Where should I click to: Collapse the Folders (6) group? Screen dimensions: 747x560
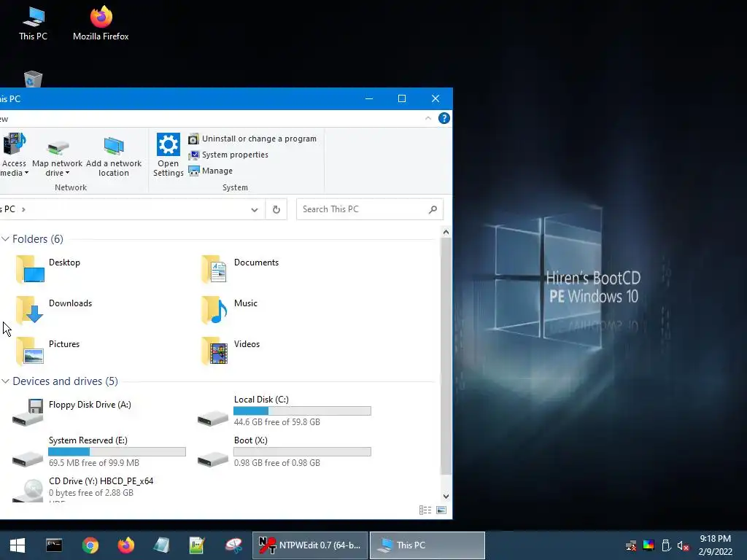[5, 238]
